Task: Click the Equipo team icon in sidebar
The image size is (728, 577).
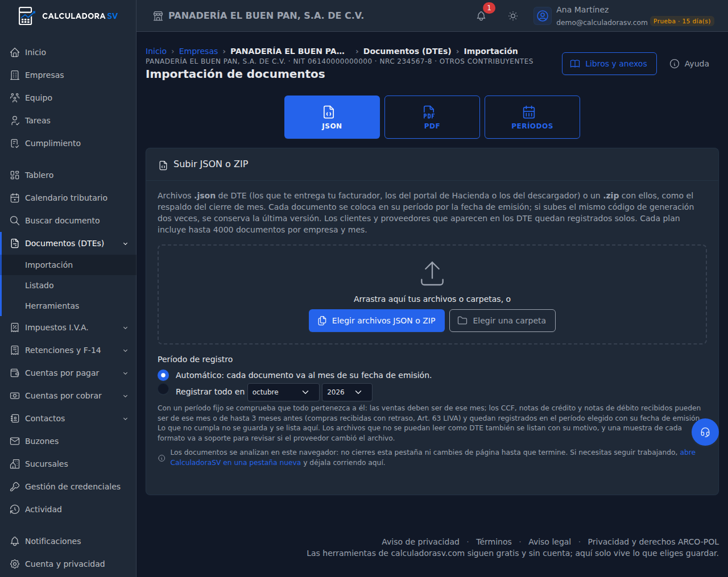Action: (15, 98)
